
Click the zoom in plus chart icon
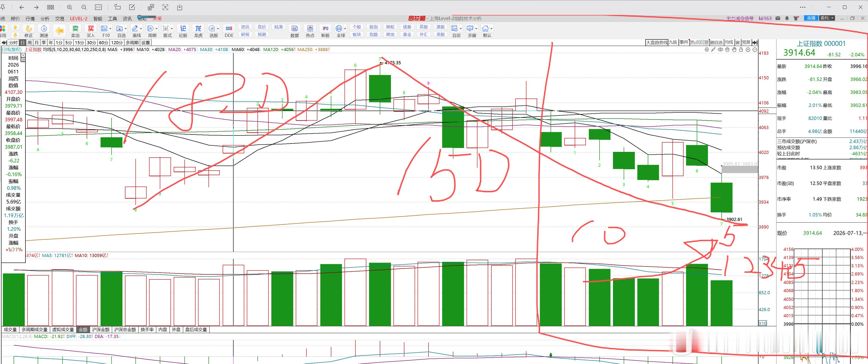pyautogui.click(x=748, y=49)
